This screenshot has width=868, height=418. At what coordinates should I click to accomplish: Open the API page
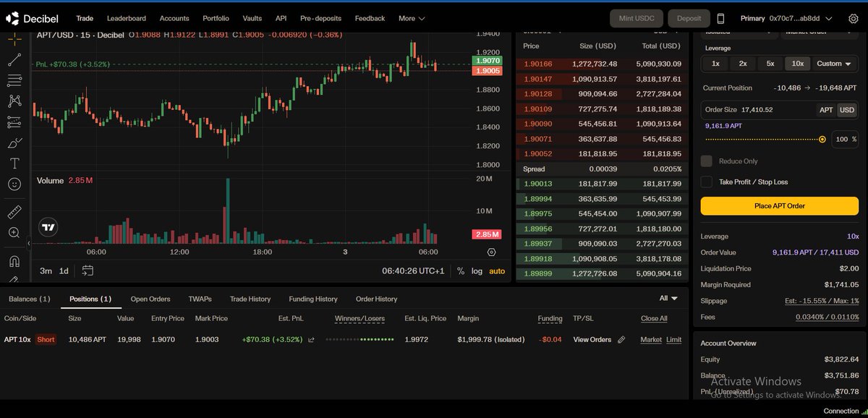point(281,18)
